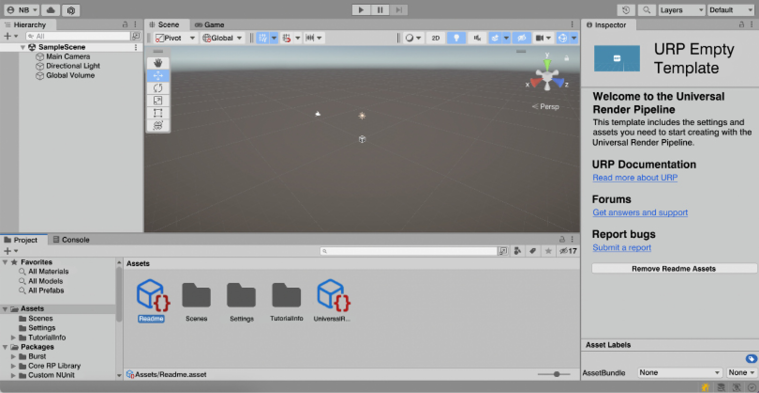
Task: Click the Pause button
Action: tap(380, 10)
